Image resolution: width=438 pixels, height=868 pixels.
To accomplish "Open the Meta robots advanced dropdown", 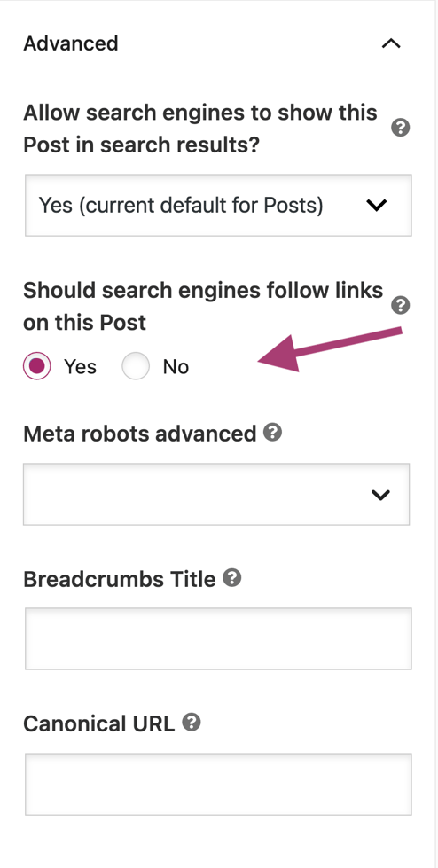I will pyautogui.click(x=216, y=495).
